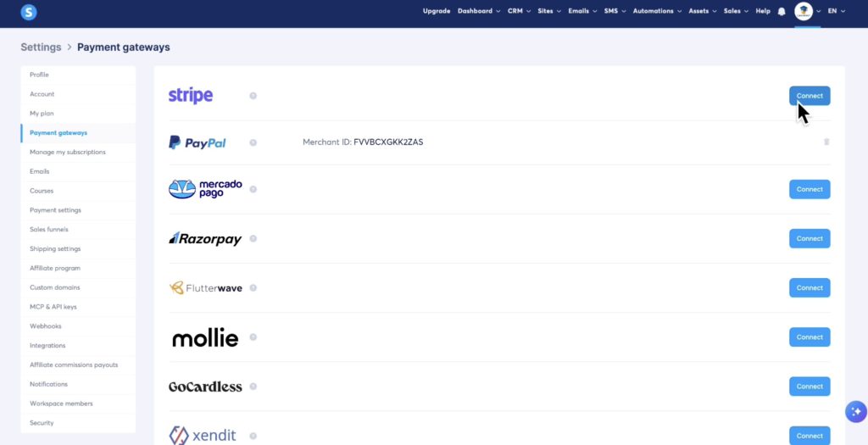Click the info icon next to xendit
The image size is (868, 445).
click(x=253, y=436)
